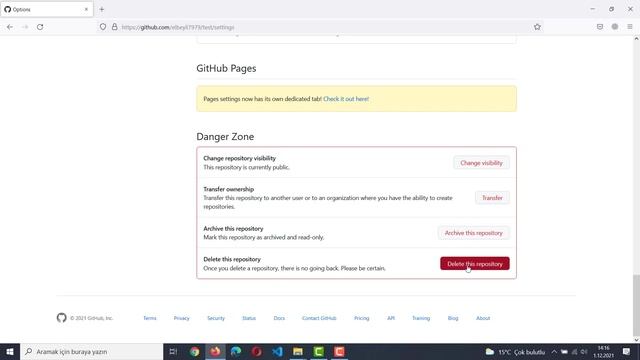The image size is (640, 360).
Task: Open the Privacy footer link
Action: coord(182,318)
